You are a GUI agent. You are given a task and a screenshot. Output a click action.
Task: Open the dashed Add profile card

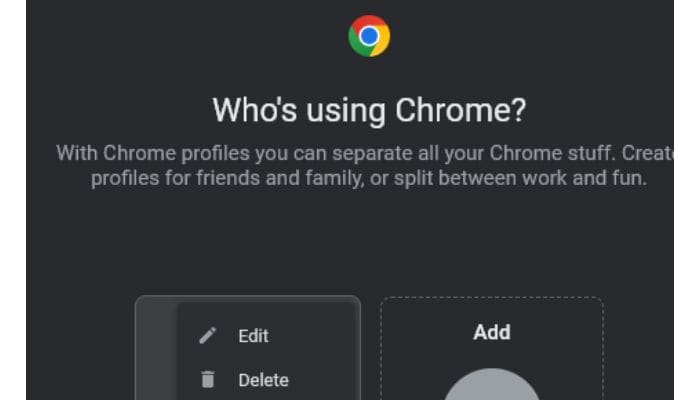492,348
